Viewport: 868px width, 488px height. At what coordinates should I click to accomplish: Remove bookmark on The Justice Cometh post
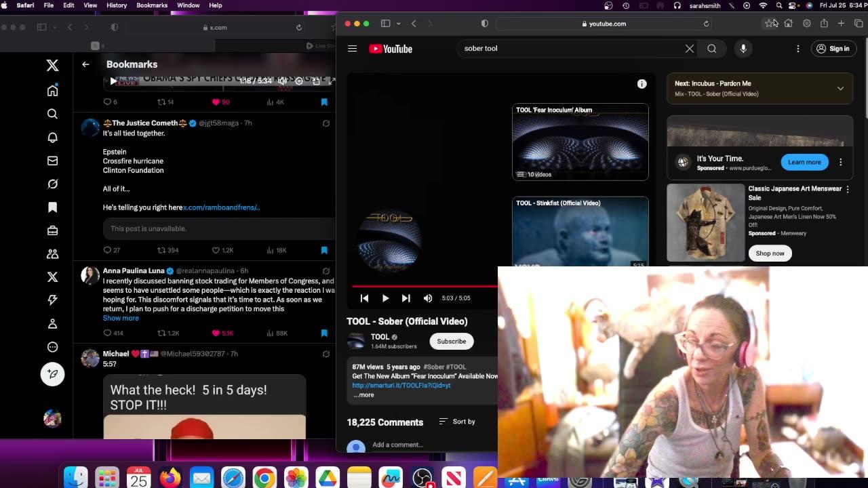click(x=324, y=250)
